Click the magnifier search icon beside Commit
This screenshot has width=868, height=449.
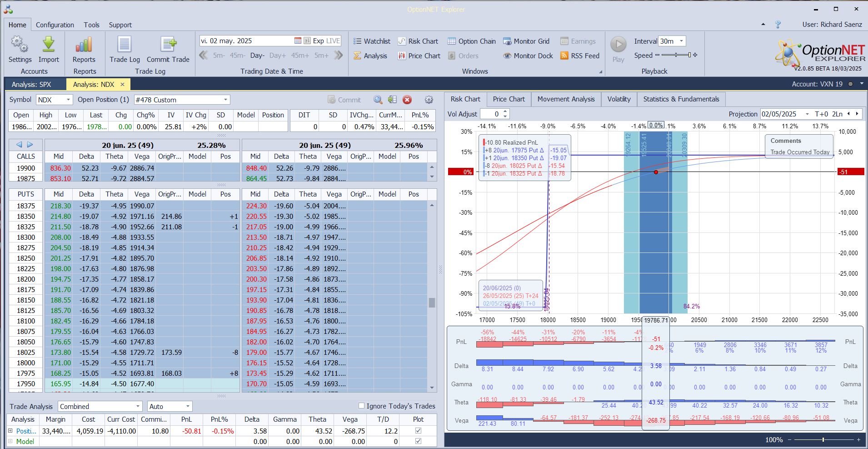(378, 100)
